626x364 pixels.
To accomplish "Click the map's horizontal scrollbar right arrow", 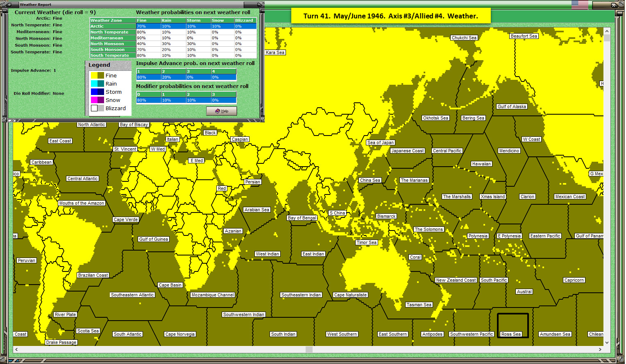I will (600, 350).
